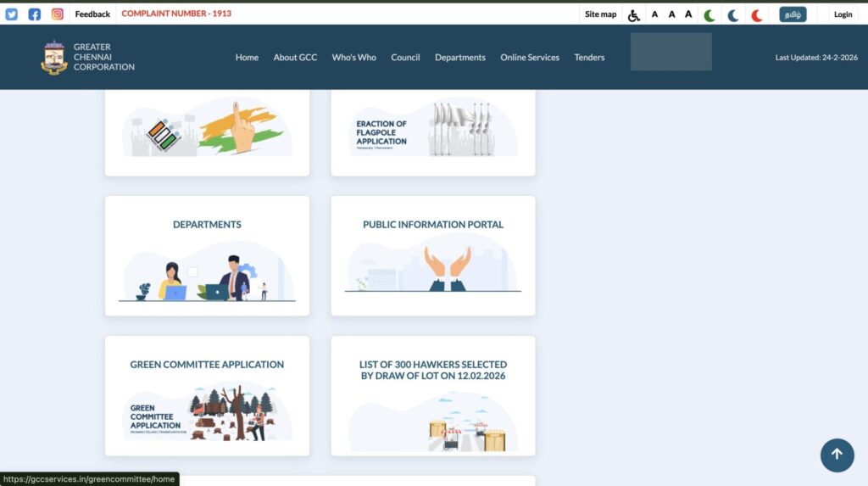Switch to the green moon theme

[709, 14]
